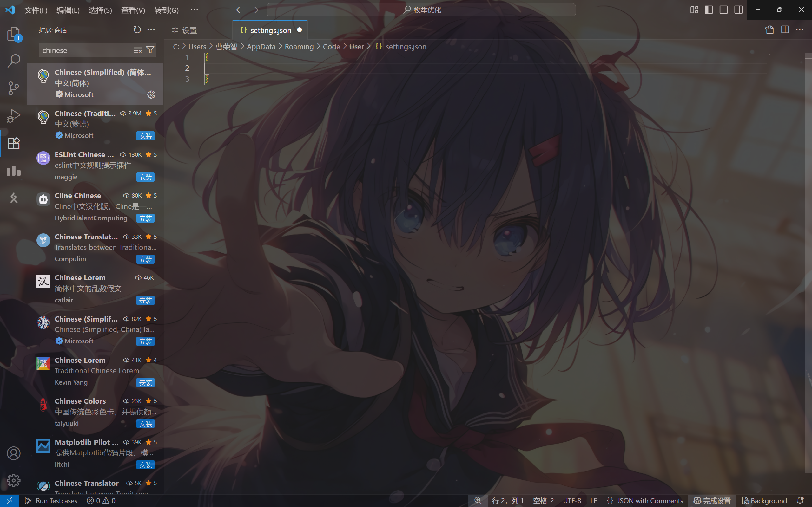Change end of line sequence LF
The height and width of the screenshot is (507, 812).
593,501
